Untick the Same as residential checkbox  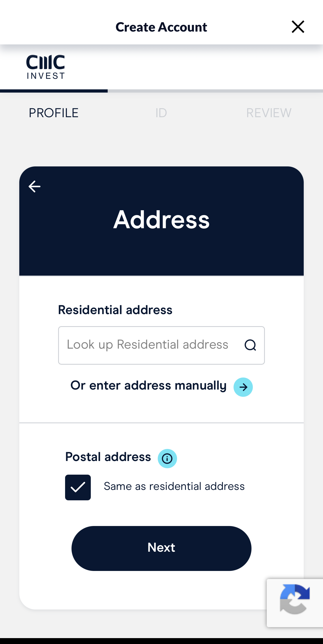coord(78,487)
